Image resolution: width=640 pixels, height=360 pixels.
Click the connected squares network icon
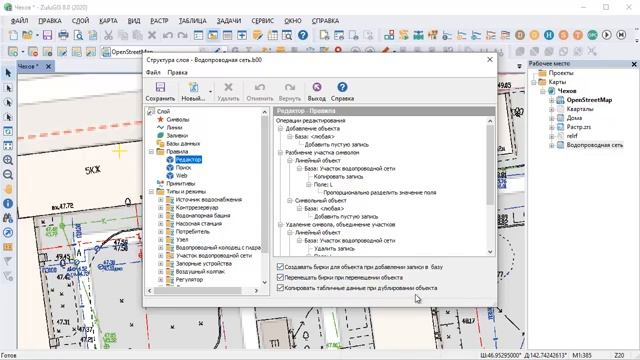[389, 36]
